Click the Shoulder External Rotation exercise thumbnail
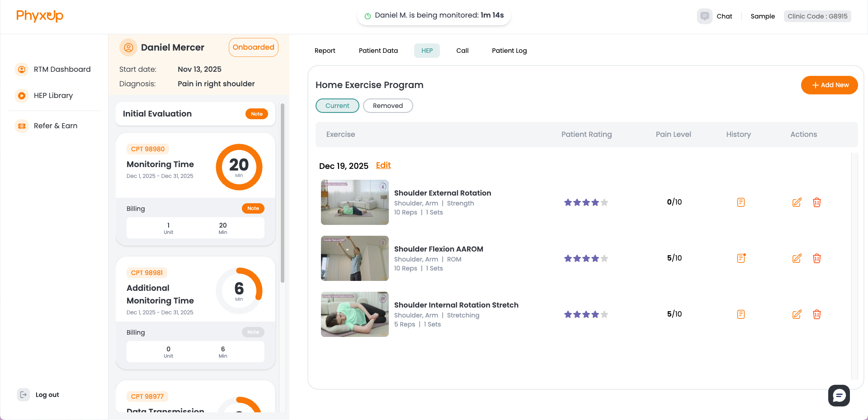Image resolution: width=868 pixels, height=420 pixels. click(x=354, y=202)
